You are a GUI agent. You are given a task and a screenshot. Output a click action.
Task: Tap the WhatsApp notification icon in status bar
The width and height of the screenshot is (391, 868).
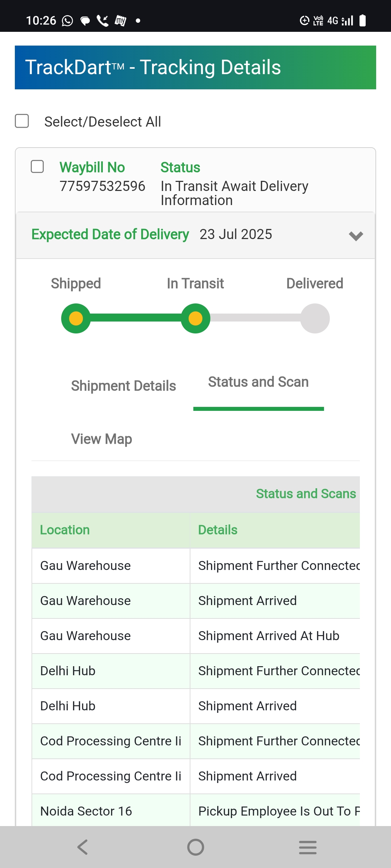click(67, 21)
